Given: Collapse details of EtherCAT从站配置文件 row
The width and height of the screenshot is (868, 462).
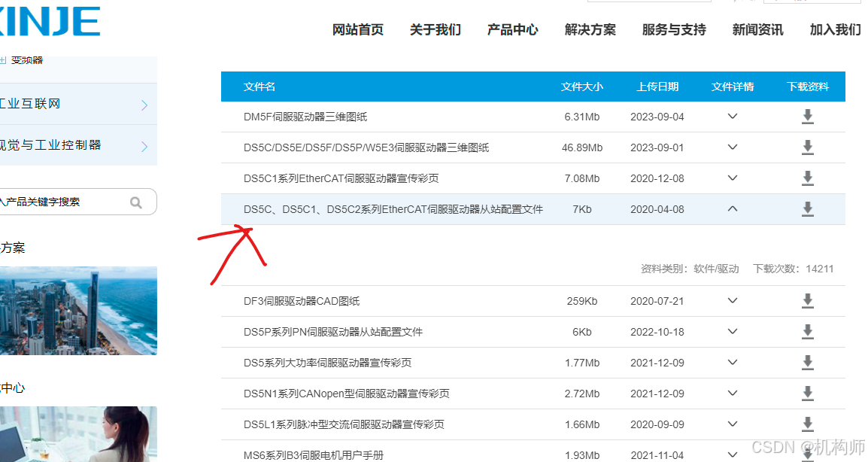Looking at the screenshot, I should point(733,209).
